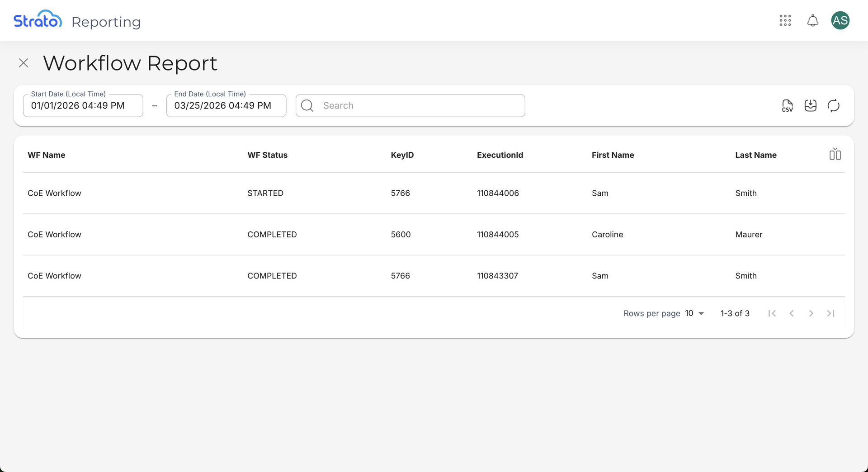Sort by ExecutionId column header
This screenshot has height=472, width=868.
500,155
